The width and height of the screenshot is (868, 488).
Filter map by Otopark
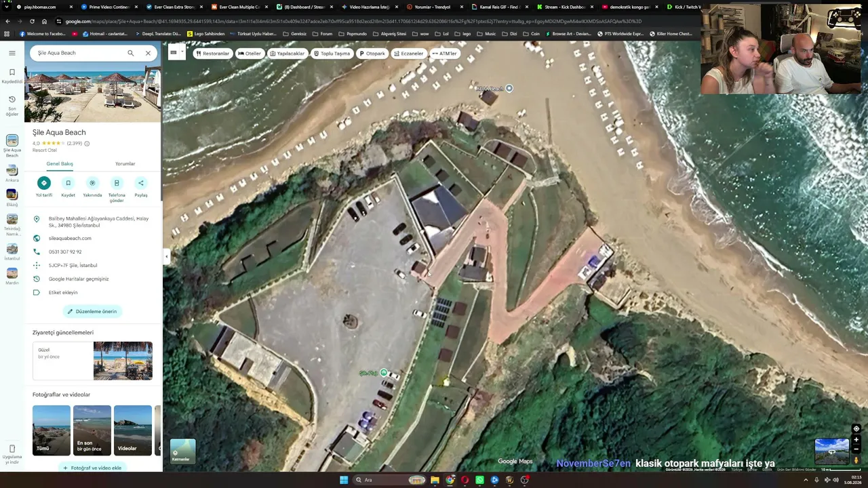coord(372,54)
